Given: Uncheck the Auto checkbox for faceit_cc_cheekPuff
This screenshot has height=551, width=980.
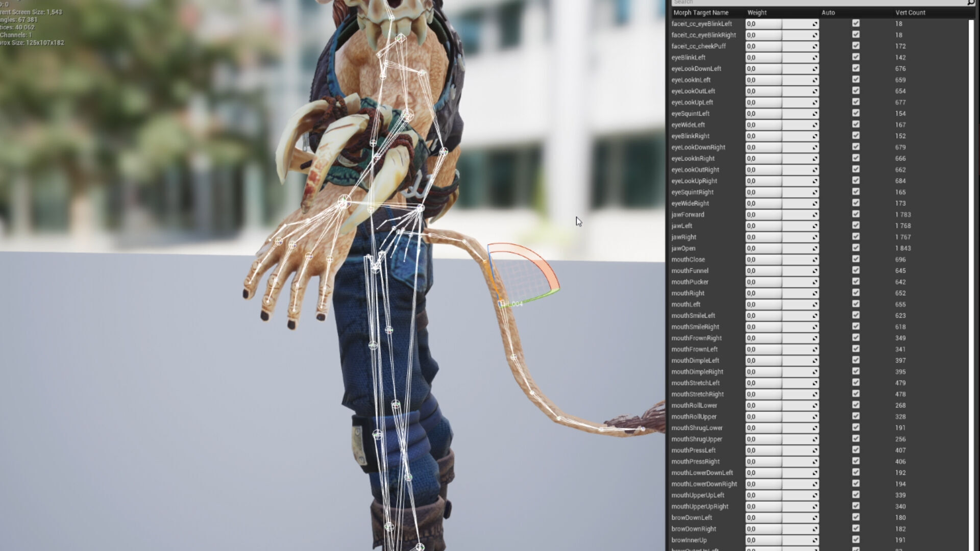Looking at the screenshot, I should [856, 46].
